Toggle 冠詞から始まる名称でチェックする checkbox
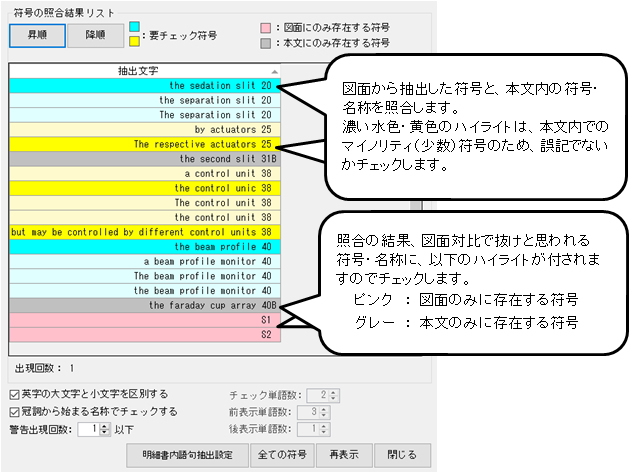The height and width of the screenshot is (473, 633). (x=15, y=412)
